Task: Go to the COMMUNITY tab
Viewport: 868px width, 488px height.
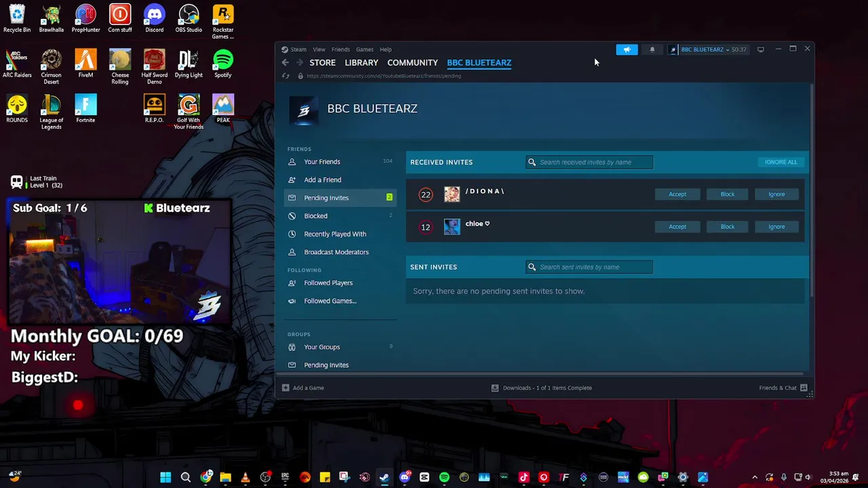Action: (412, 62)
